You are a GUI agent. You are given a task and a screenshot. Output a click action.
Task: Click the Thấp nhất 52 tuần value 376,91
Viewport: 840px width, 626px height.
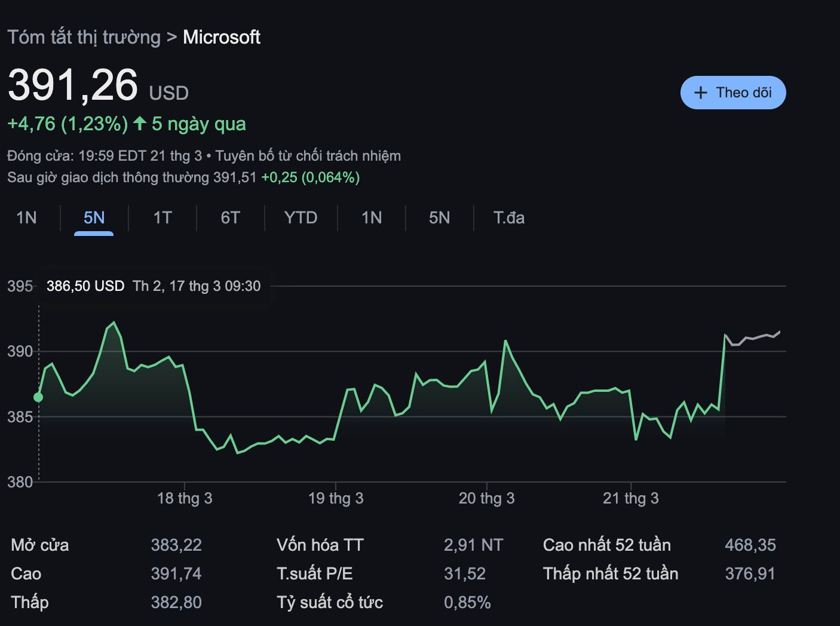[x=750, y=573]
